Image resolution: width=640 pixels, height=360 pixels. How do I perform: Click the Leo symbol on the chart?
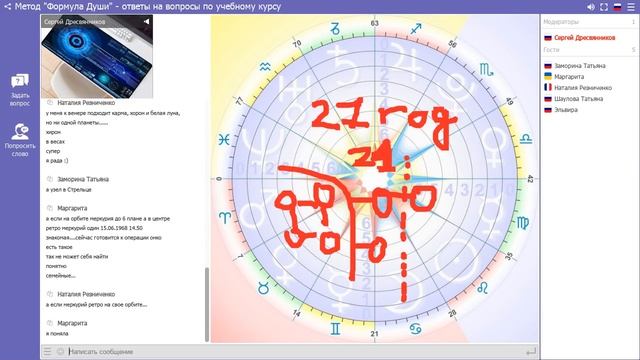[x=482, y=288]
